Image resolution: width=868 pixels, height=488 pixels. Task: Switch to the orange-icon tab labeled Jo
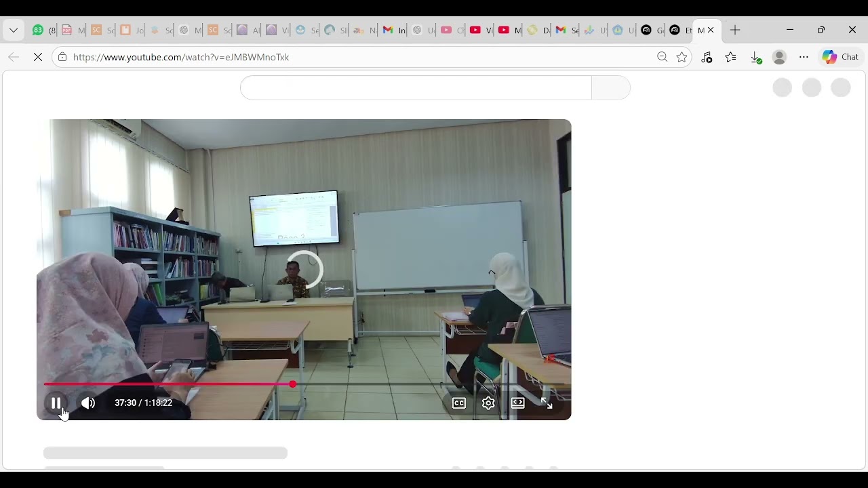coord(132,30)
